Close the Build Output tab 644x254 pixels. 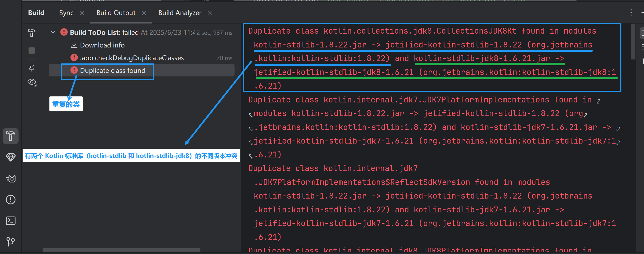[x=144, y=13]
